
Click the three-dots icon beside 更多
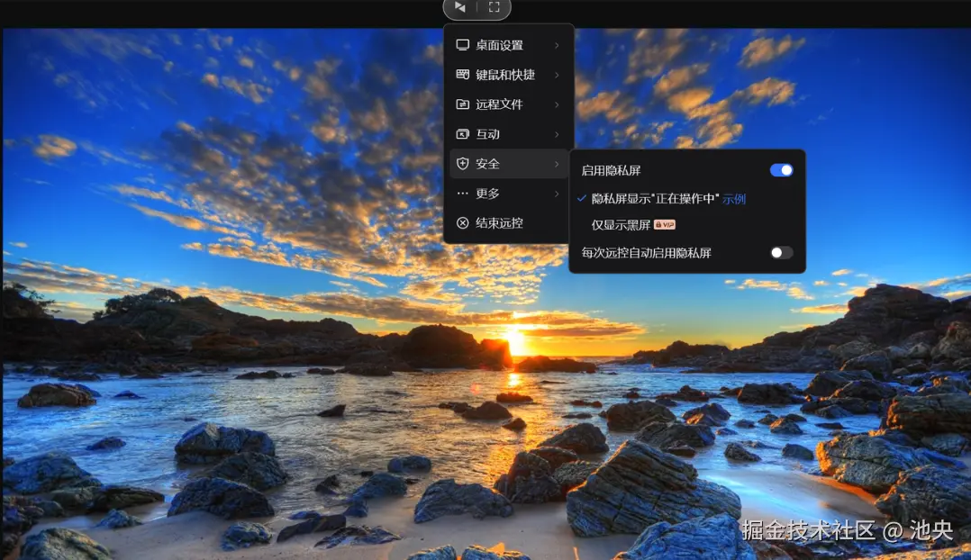tap(463, 193)
